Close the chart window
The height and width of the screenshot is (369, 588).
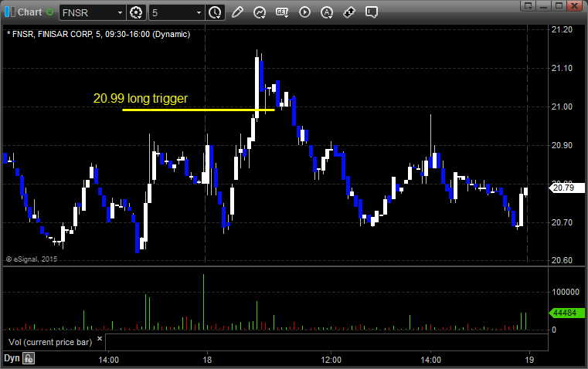(x=574, y=5)
